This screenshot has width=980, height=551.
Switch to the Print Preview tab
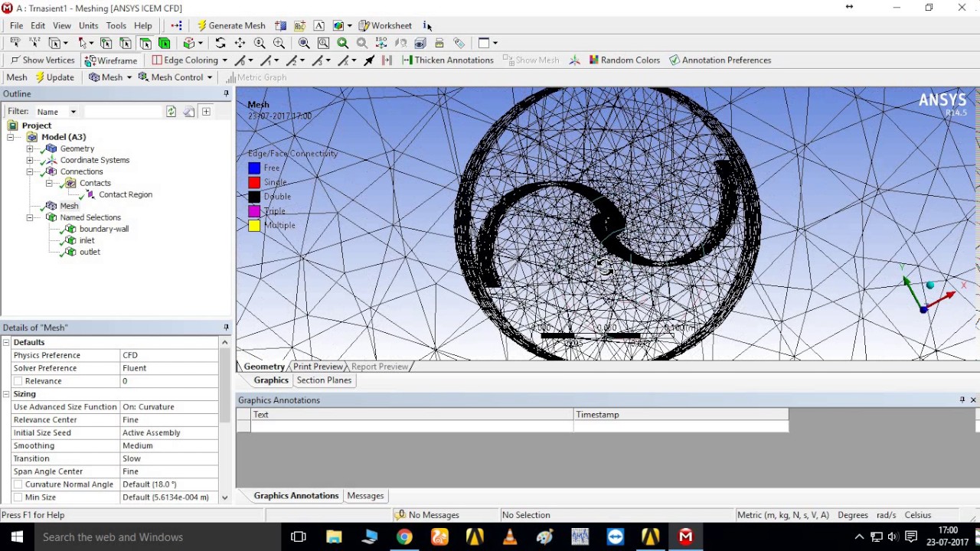click(x=318, y=367)
